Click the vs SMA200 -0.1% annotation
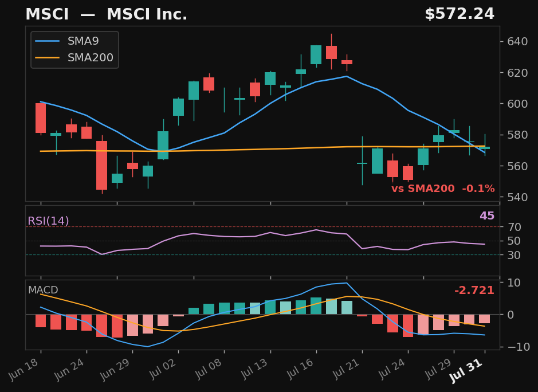This screenshot has width=538, height=392. click(443, 189)
